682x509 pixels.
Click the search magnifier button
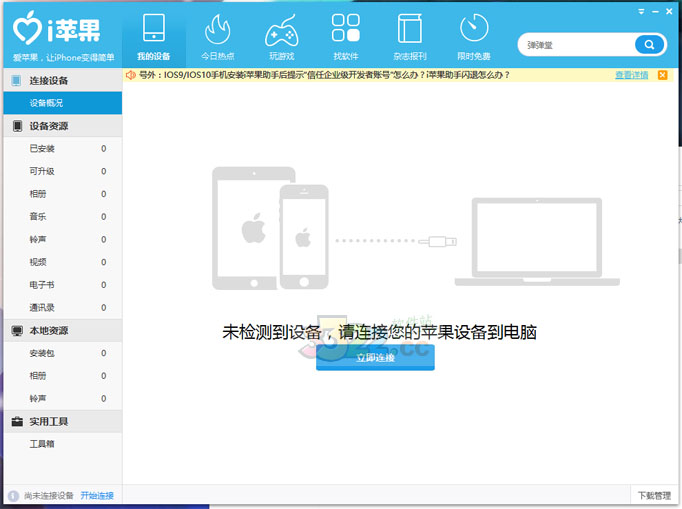649,44
